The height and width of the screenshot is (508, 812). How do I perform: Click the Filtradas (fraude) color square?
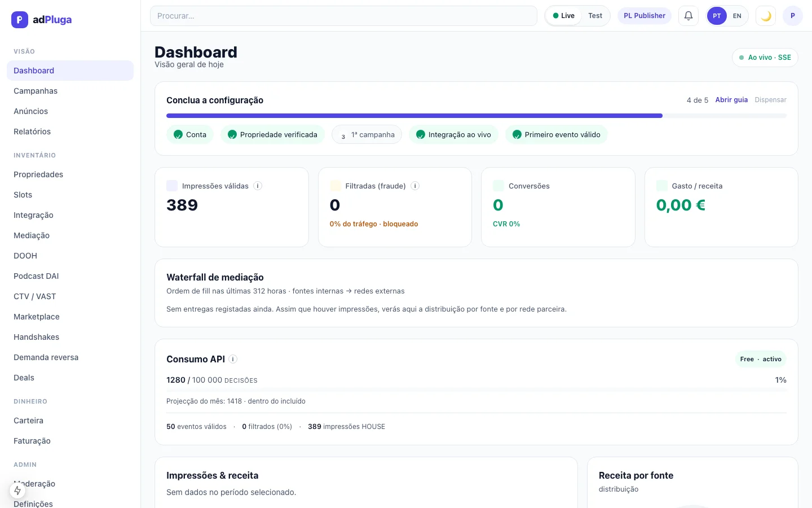point(336,186)
